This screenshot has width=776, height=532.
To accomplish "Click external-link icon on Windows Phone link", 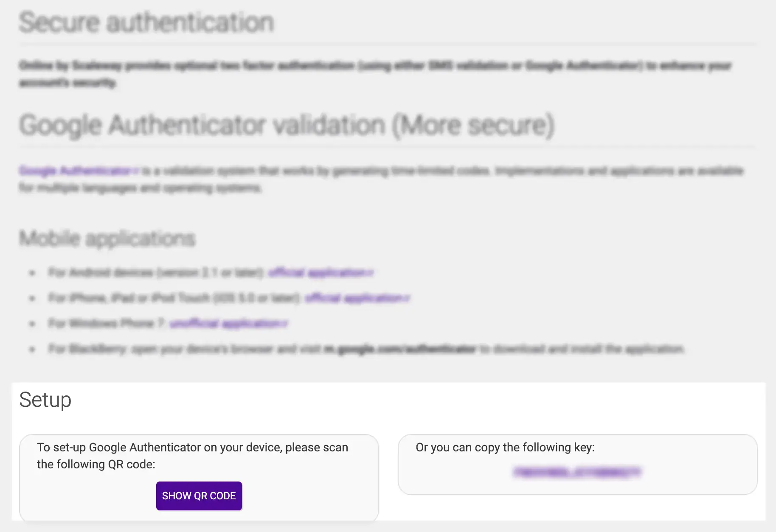I will [x=285, y=324].
